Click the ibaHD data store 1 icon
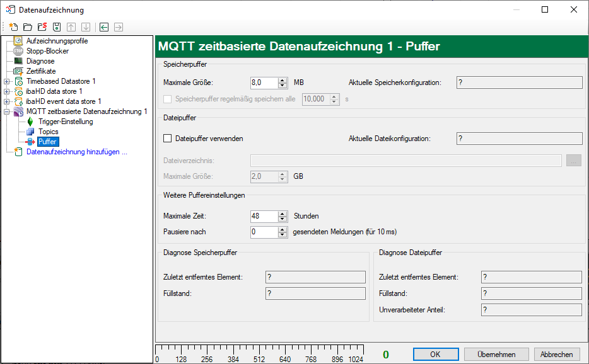 18,91
